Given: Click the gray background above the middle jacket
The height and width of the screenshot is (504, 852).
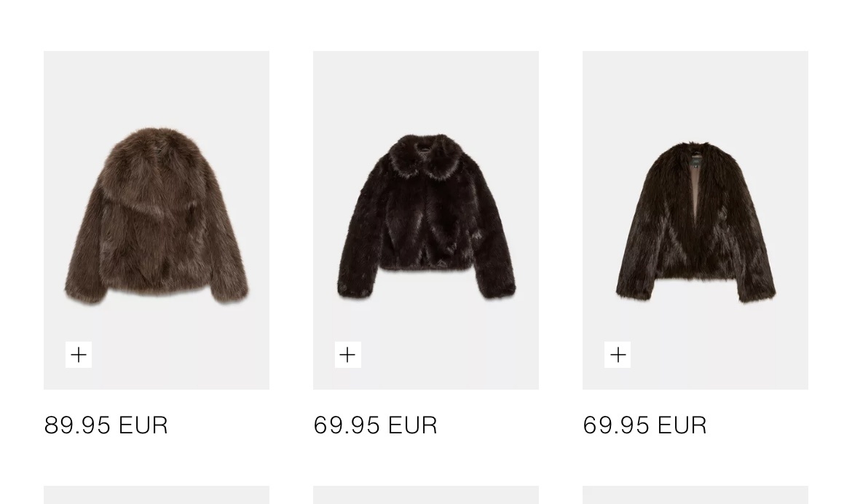Looking at the screenshot, I should pos(426,90).
